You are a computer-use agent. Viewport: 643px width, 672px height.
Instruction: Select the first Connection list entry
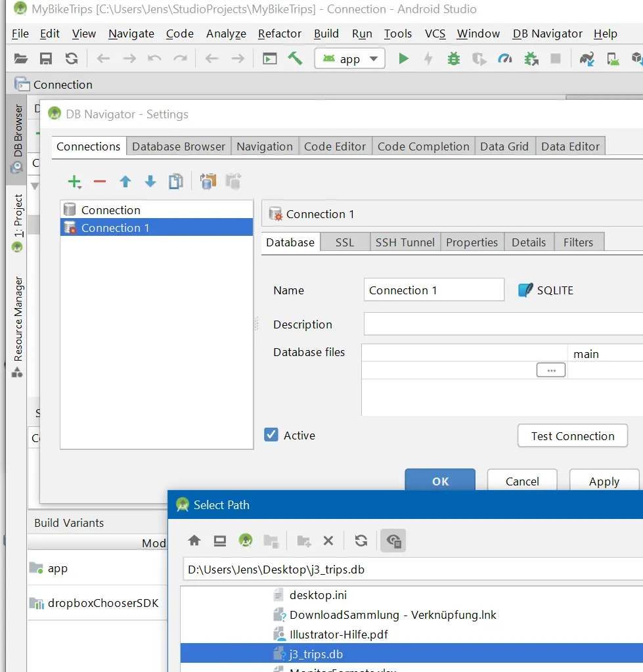click(157, 210)
